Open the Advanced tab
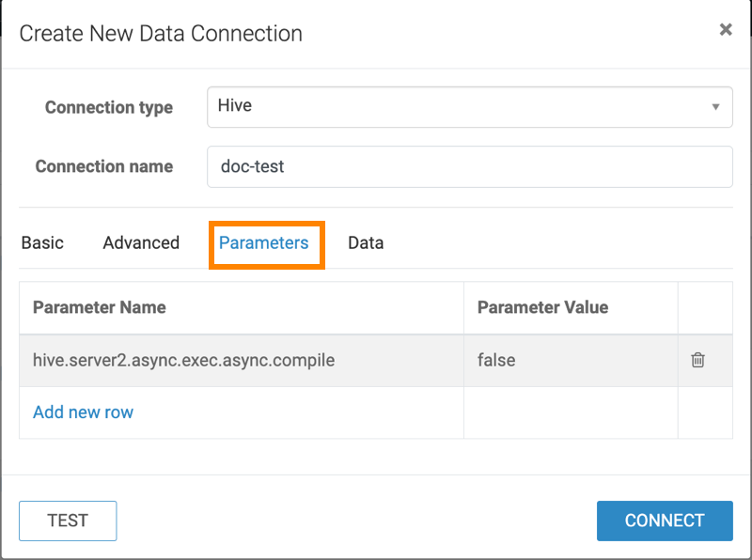Viewport: 752px width, 560px height. tap(141, 242)
